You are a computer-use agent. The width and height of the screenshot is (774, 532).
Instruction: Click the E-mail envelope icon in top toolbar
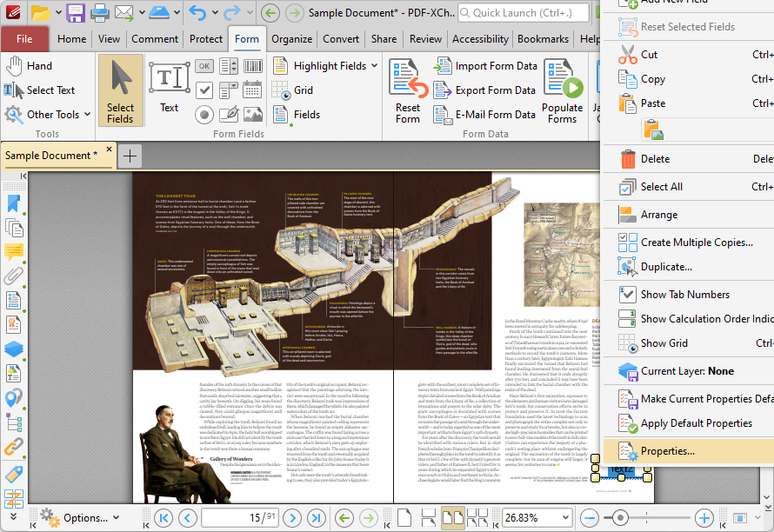pos(123,13)
